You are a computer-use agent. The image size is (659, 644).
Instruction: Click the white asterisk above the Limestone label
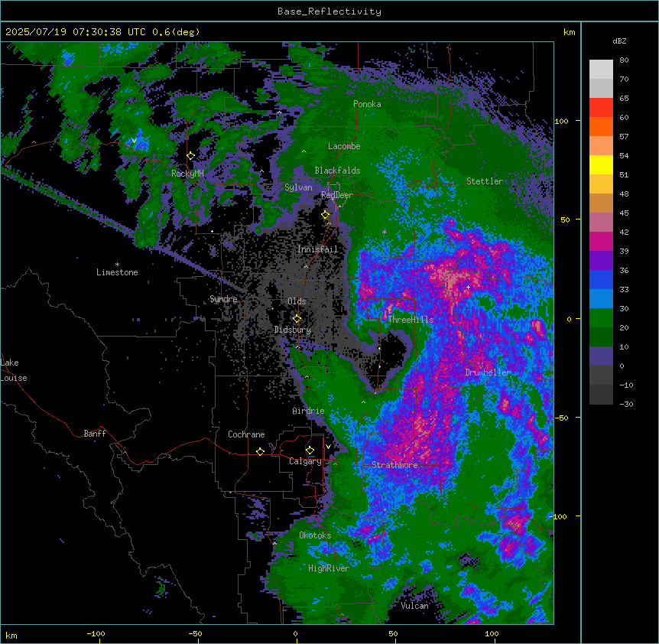pyautogui.click(x=117, y=264)
